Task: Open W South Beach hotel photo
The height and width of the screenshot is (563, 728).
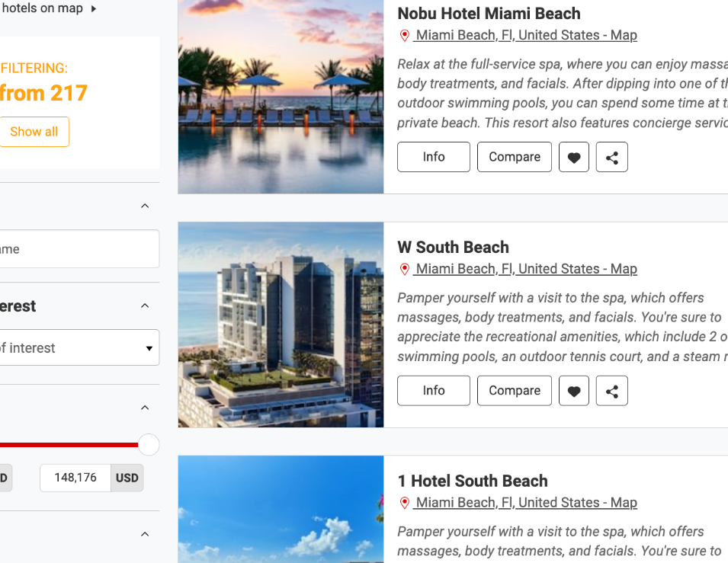Action: [281, 325]
